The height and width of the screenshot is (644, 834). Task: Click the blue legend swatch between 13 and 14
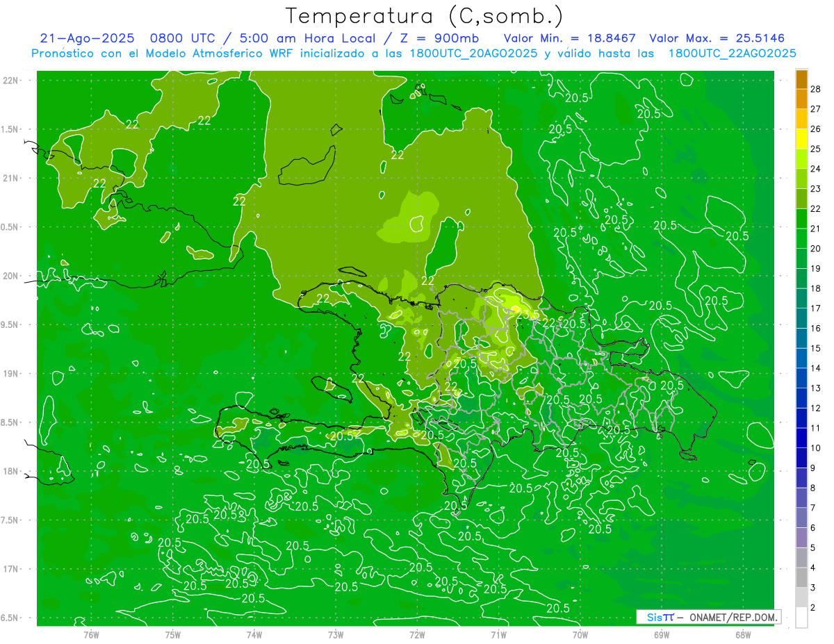pyautogui.click(x=801, y=379)
